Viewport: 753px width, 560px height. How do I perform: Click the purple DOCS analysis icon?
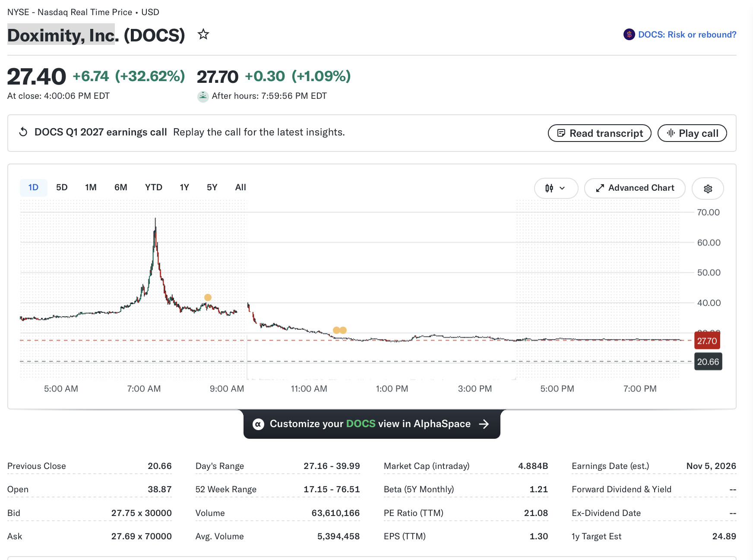[629, 35]
